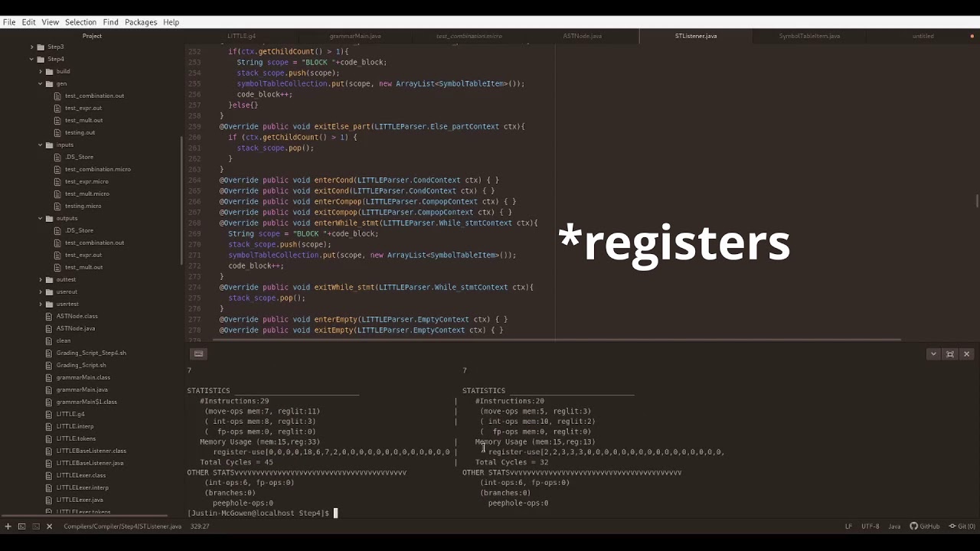Click the STListener.java file path in status bar
The image size is (980, 551).
(x=122, y=527)
